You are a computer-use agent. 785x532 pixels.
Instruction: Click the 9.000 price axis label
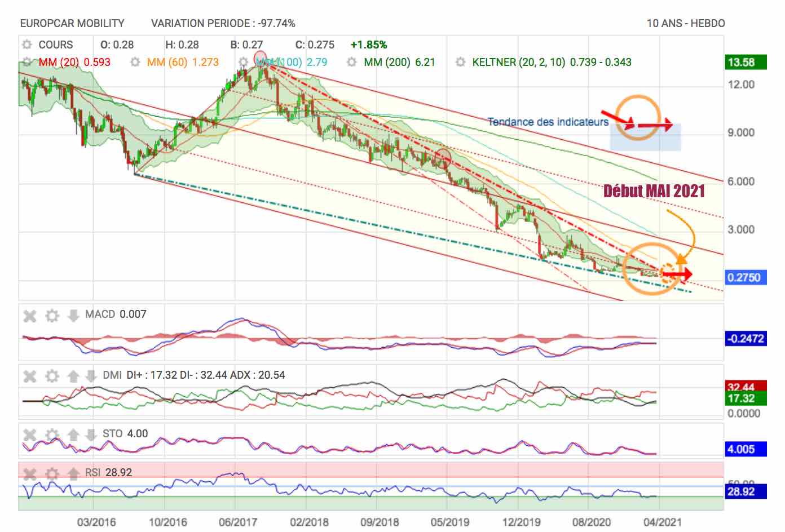pyautogui.click(x=741, y=132)
